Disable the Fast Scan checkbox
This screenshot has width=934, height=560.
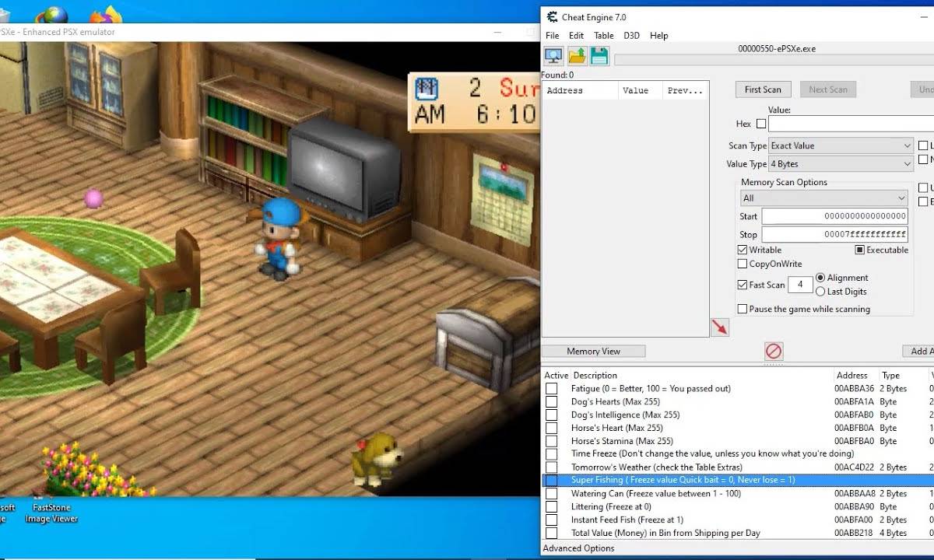tap(743, 285)
